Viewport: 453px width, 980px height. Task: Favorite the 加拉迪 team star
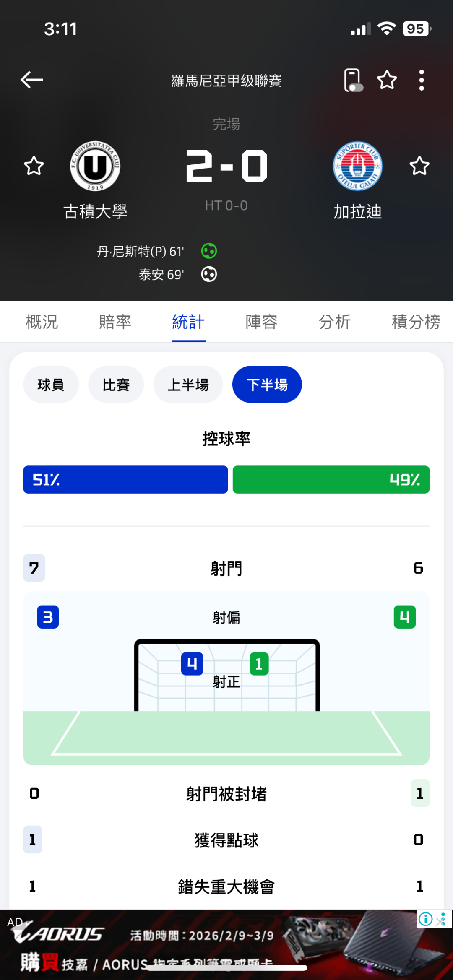[419, 166]
